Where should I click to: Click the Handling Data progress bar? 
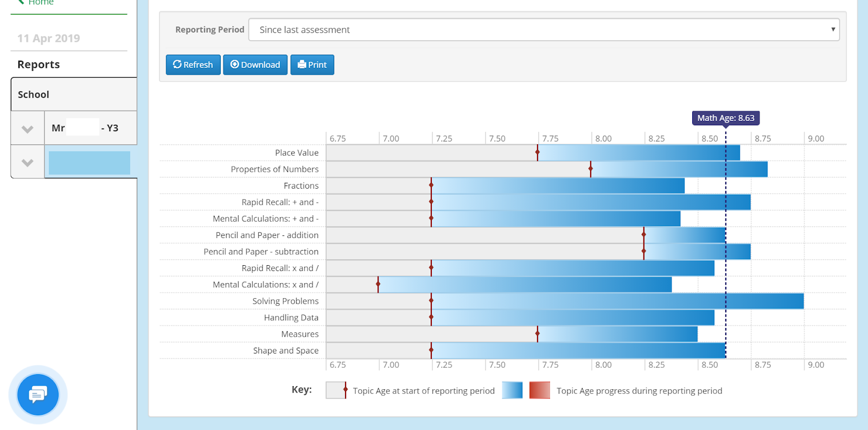572,317
